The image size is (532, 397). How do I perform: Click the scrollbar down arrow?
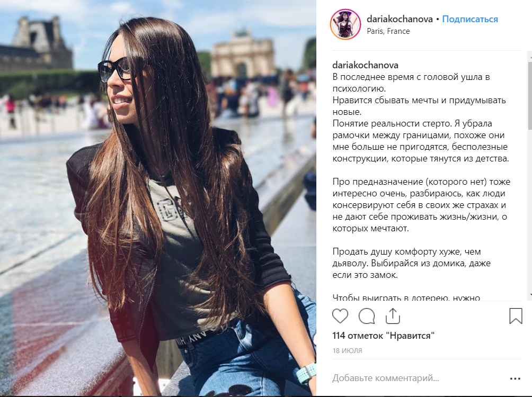[530, 295]
